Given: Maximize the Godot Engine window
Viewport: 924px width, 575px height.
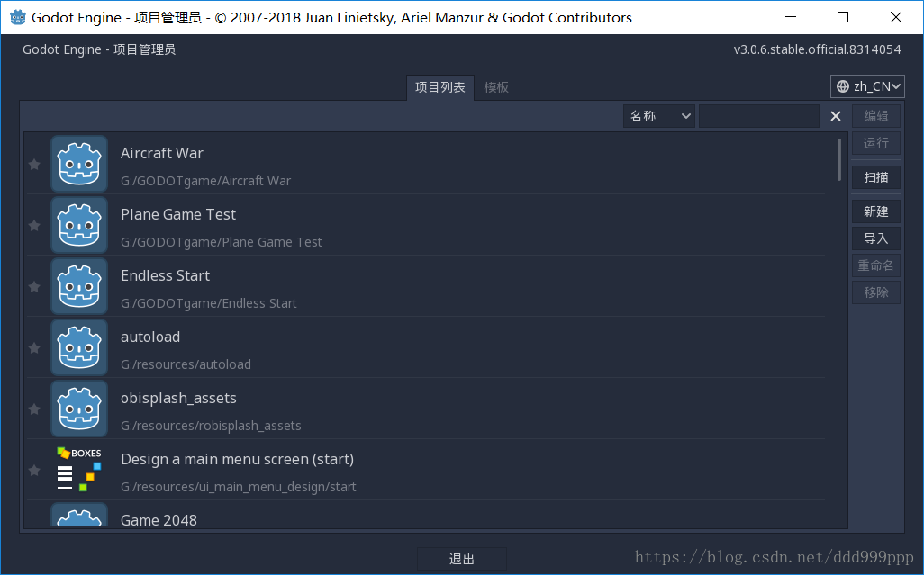Looking at the screenshot, I should (x=843, y=17).
